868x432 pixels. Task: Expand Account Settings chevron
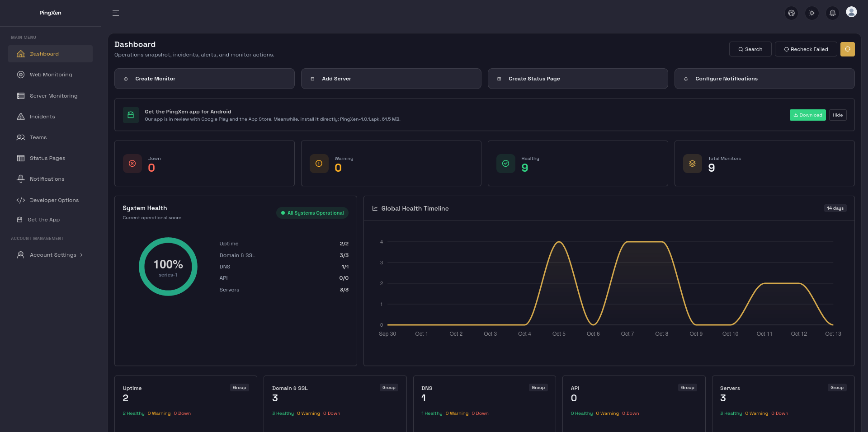(x=81, y=255)
